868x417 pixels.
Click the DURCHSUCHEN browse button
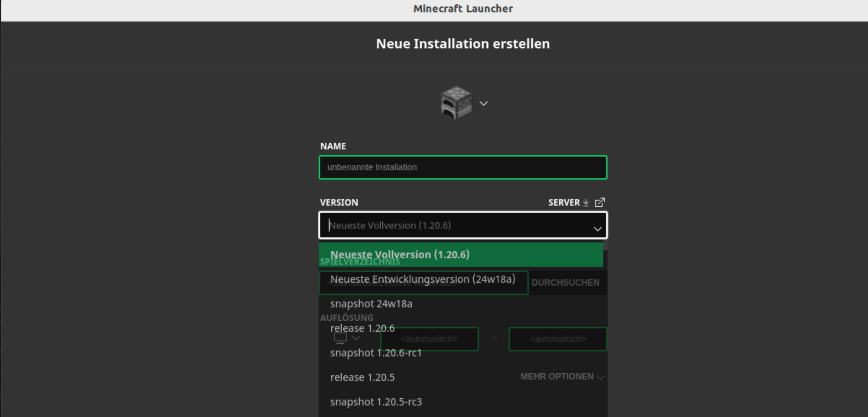click(x=566, y=283)
